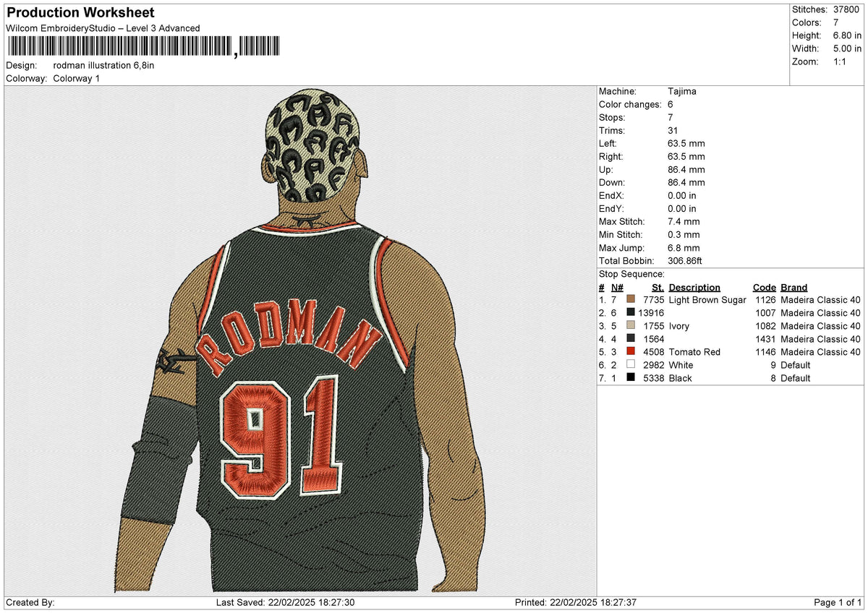Click thread code 1126
Viewport: 868px width, 613px height.
[x=765, y=300]
